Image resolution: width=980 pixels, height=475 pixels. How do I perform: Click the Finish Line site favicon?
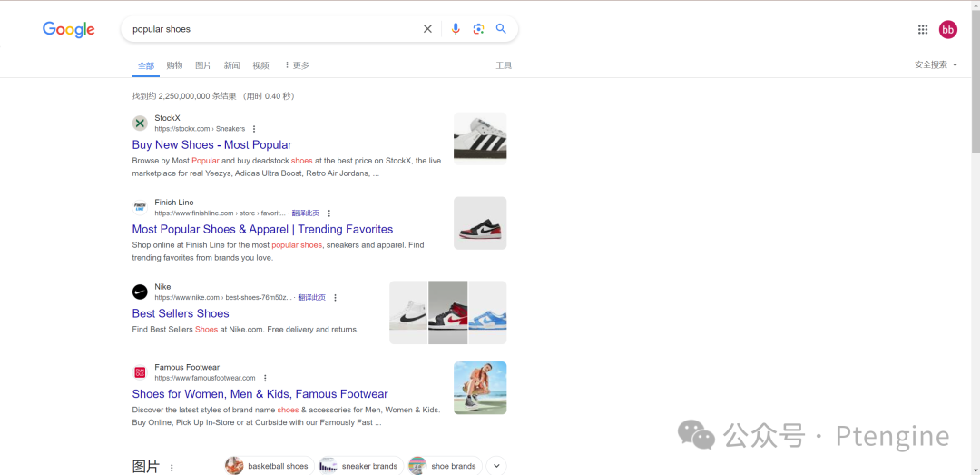pos(140,208)
